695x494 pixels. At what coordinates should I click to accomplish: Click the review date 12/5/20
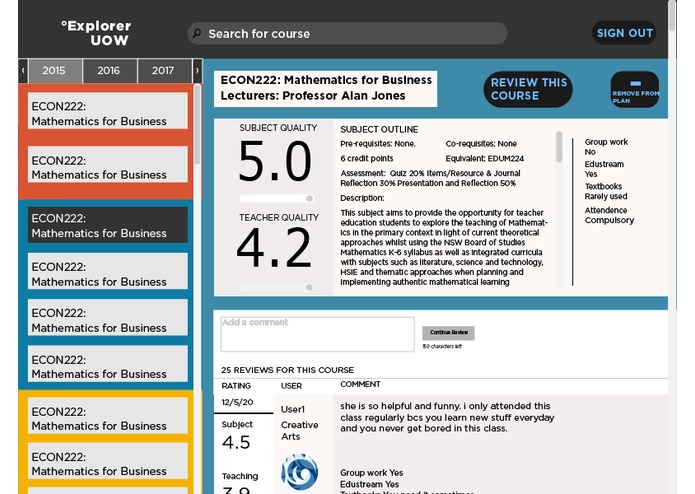tap(237, 402)
